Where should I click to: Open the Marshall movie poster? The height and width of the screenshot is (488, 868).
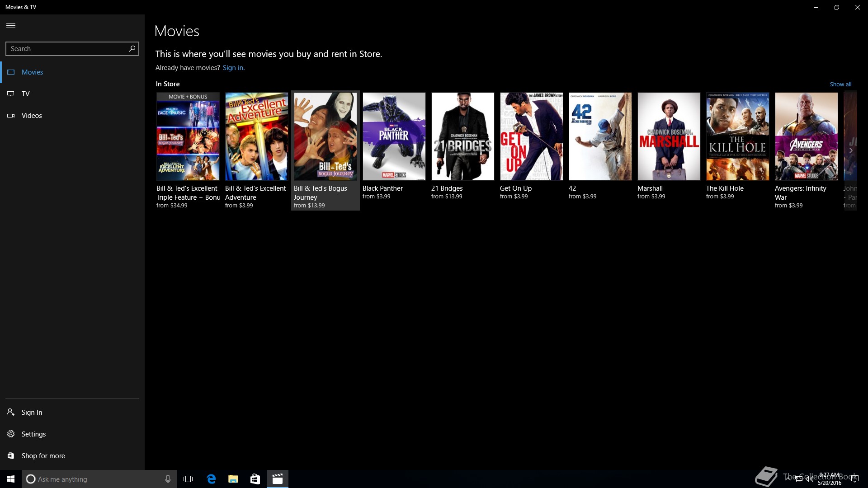(x=669, y=136)
